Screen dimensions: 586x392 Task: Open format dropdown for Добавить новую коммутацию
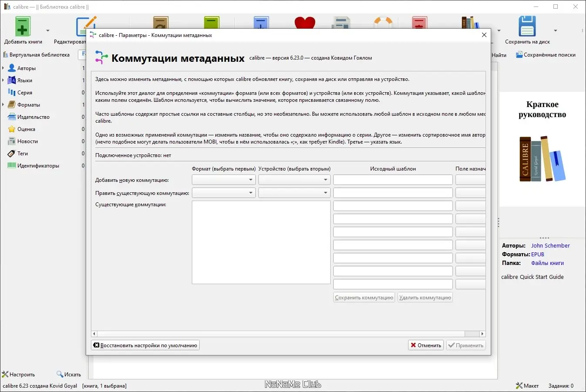[x=224, y=180]
